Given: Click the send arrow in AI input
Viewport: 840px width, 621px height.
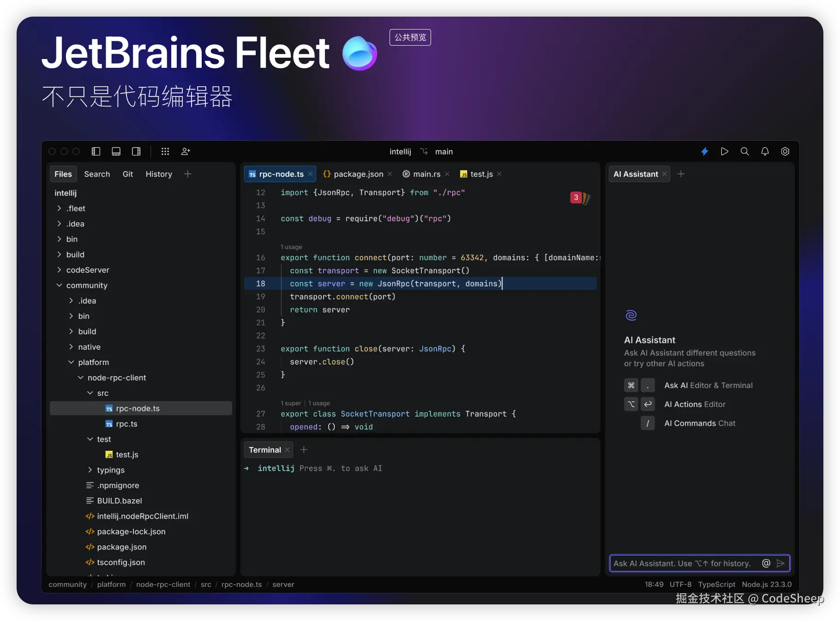Looking at the screenshot, I should [780, 563].
